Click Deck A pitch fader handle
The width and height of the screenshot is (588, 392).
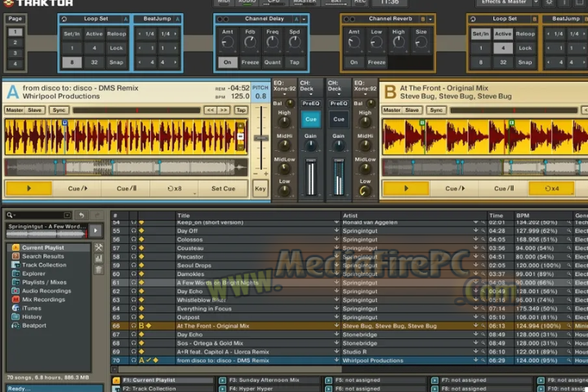(x=261, y=138)
